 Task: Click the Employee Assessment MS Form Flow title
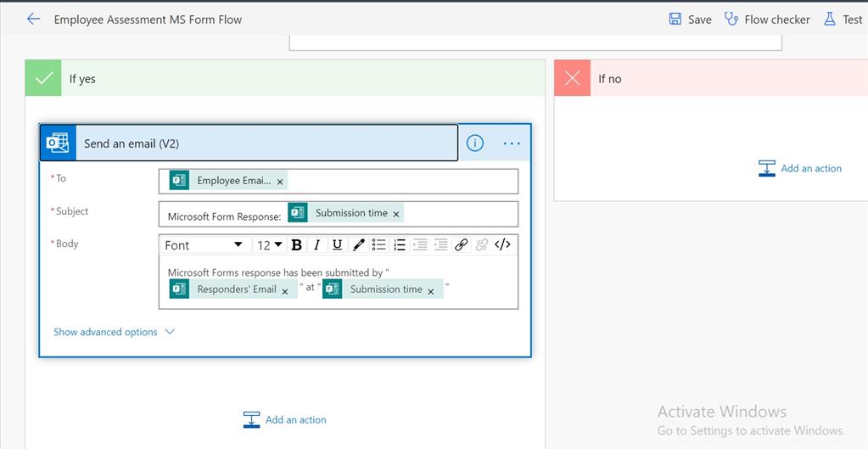click(148, 20)
